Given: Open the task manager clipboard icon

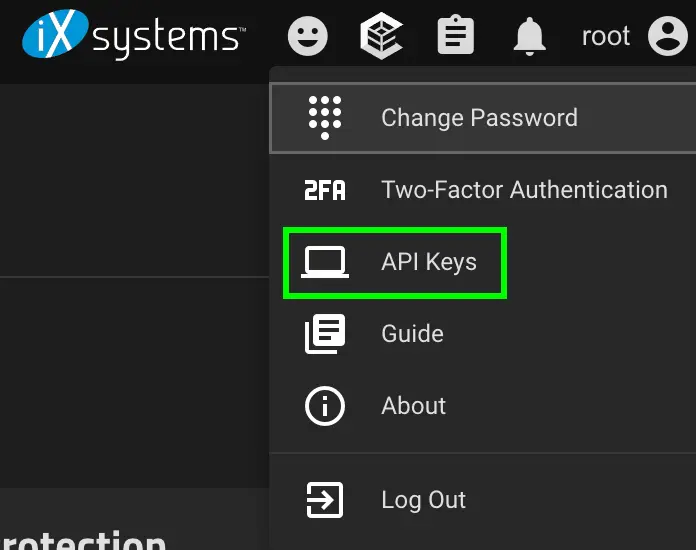Looking at the screenshot, I should 456,37.
